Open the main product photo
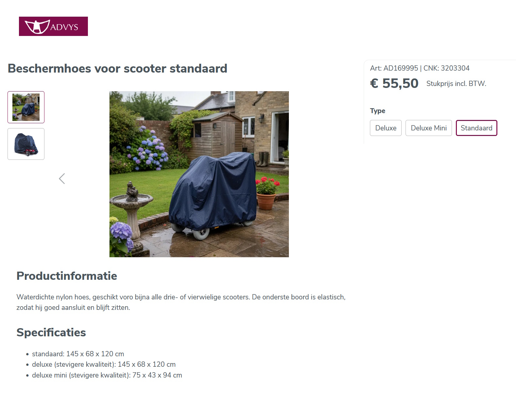The height and width of the screenshot is (420, 516). (x=199, y=174)
